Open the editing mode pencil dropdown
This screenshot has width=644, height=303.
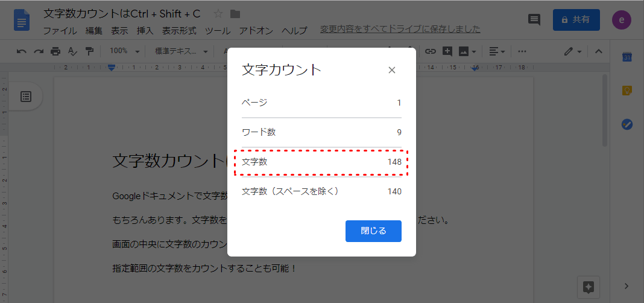[x=572, y=51]
